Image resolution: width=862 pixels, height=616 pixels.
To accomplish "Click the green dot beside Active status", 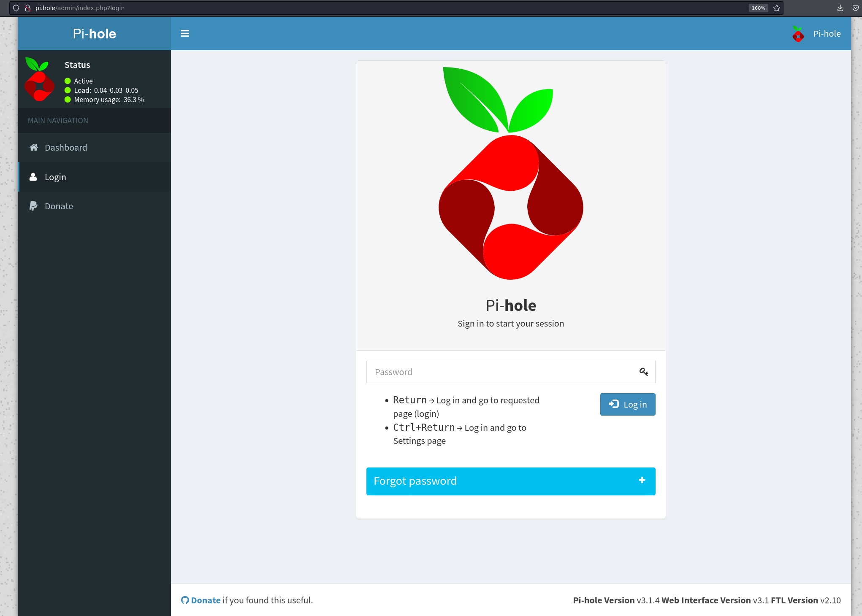I will click(68, 81).
